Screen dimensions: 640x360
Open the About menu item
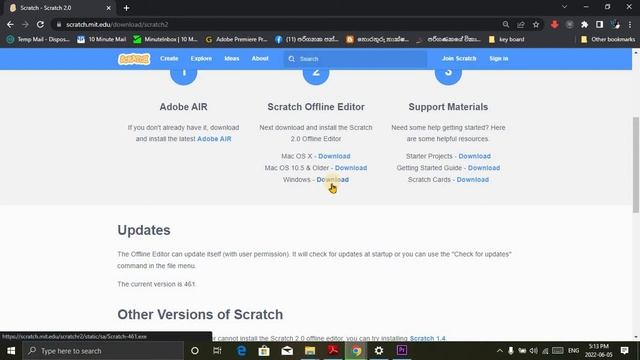260,59
